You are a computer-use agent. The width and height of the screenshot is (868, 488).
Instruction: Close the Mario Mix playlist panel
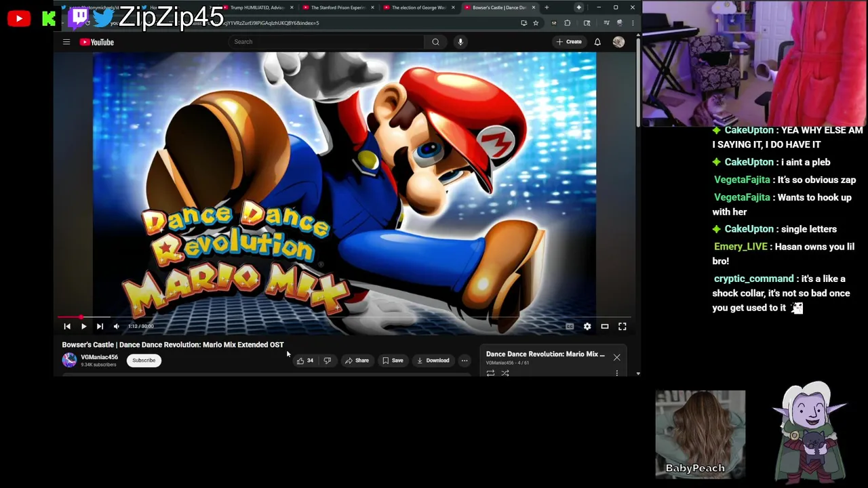coord(617,357)
